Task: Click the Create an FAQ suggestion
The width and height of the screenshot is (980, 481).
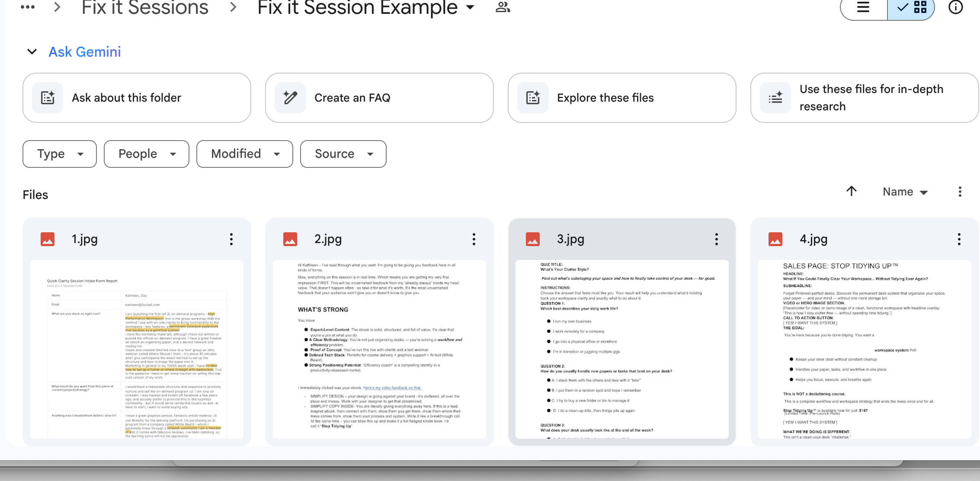Action: point(379,98)
